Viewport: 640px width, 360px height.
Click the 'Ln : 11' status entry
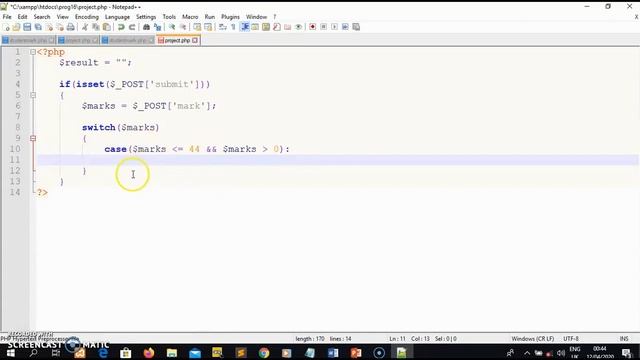click(x=397, y=339)
